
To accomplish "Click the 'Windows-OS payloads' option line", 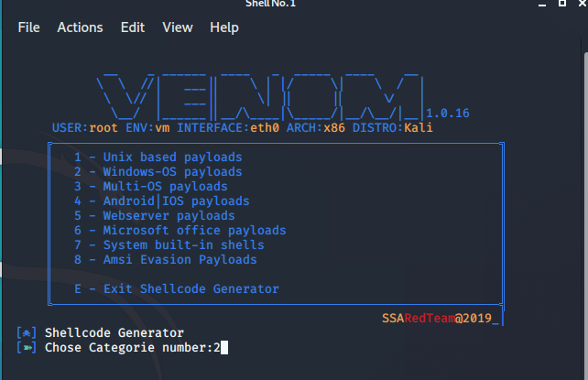I will coord(158,171).
